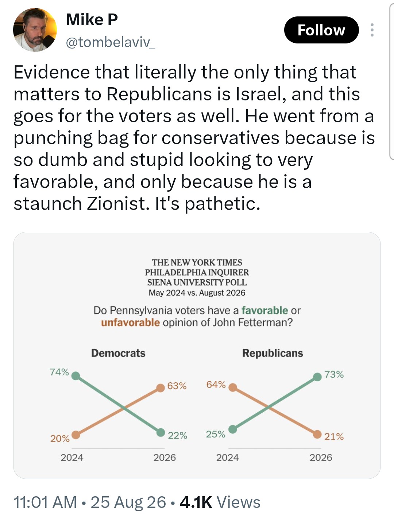394x532 pixels.
Task: Open Mike P's profile avatar
Action: point(35,30)
